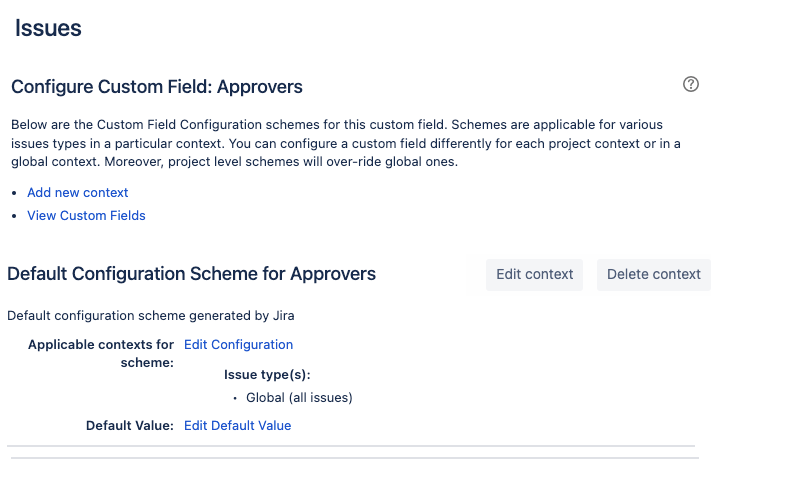Go to View Custom Fields
This screenshot has width=805, height=503.
point(86,215)
